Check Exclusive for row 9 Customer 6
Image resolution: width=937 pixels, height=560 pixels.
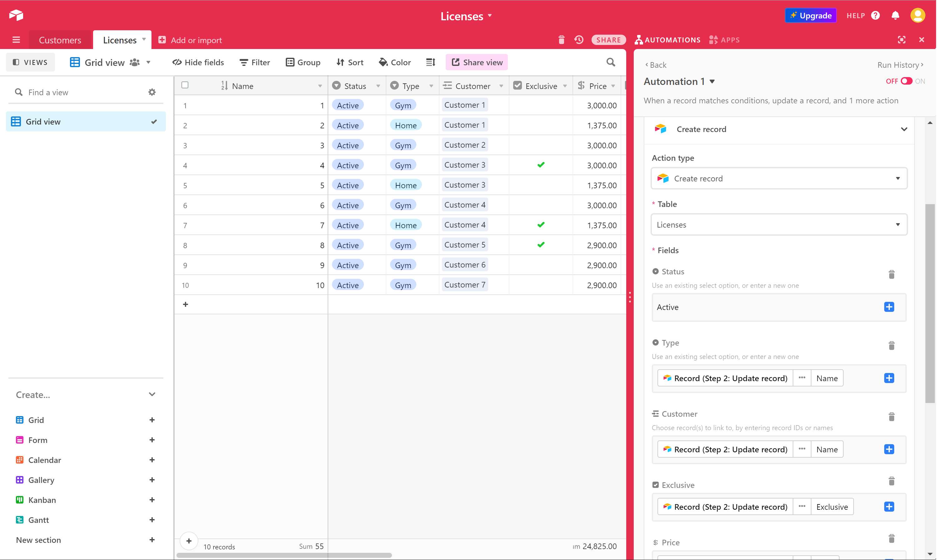click(541, 265)
